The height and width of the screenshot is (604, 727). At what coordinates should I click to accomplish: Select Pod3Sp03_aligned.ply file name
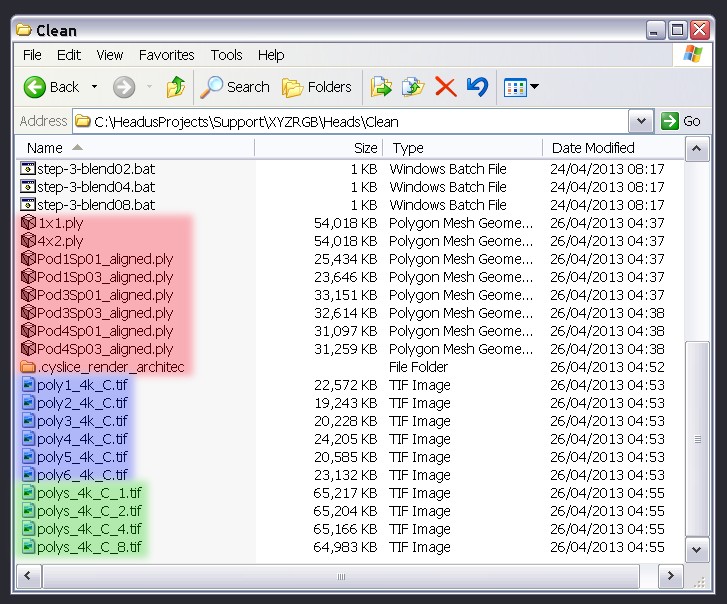(x=105, y=313)
